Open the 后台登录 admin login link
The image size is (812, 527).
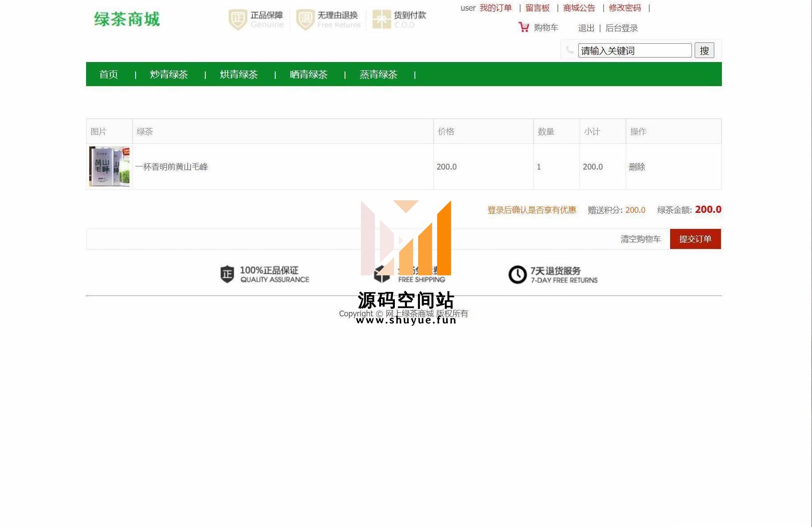click(x=621, y=28)
